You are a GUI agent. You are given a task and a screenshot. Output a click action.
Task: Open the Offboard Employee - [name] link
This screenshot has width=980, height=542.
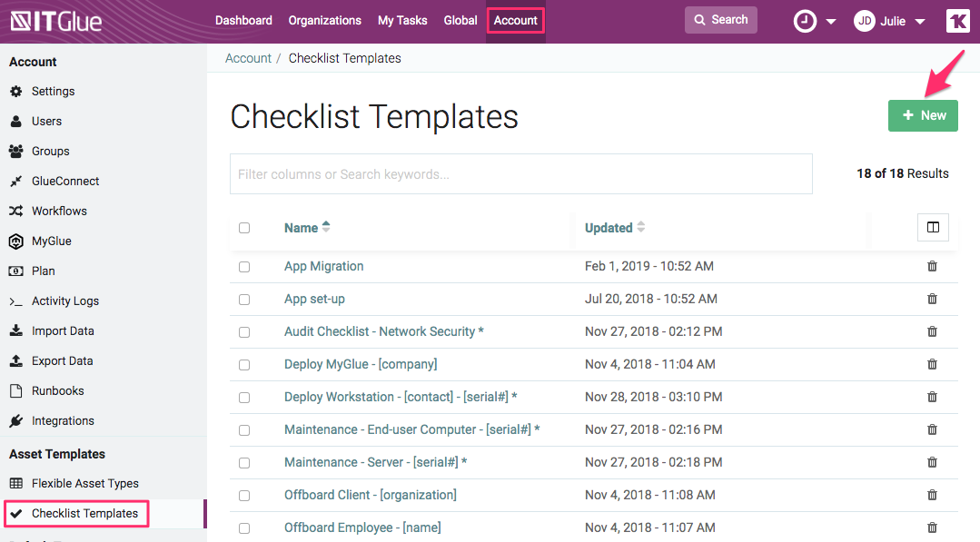point(362,527)
